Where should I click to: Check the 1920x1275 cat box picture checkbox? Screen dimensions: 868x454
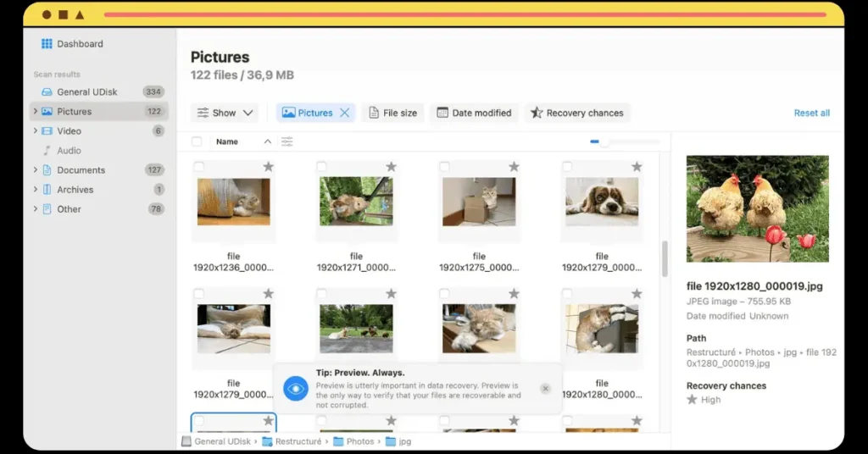pos(444,167)
